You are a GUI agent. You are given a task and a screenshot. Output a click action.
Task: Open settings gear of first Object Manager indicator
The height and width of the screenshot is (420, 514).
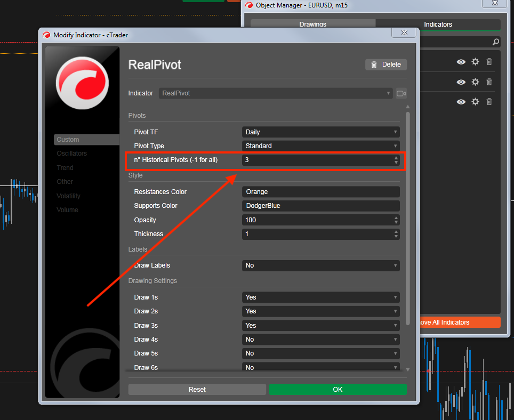coord(475,62)
